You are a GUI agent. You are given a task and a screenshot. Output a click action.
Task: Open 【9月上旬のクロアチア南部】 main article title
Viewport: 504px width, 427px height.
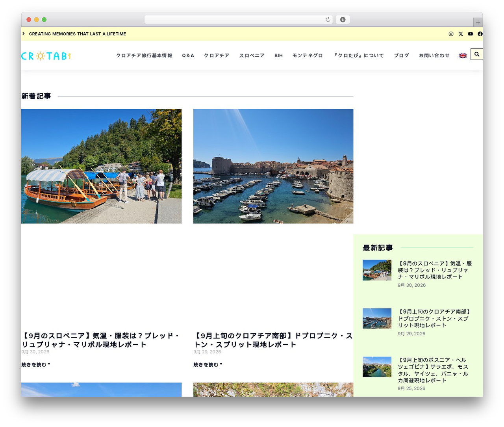click(x=273, y=340)
